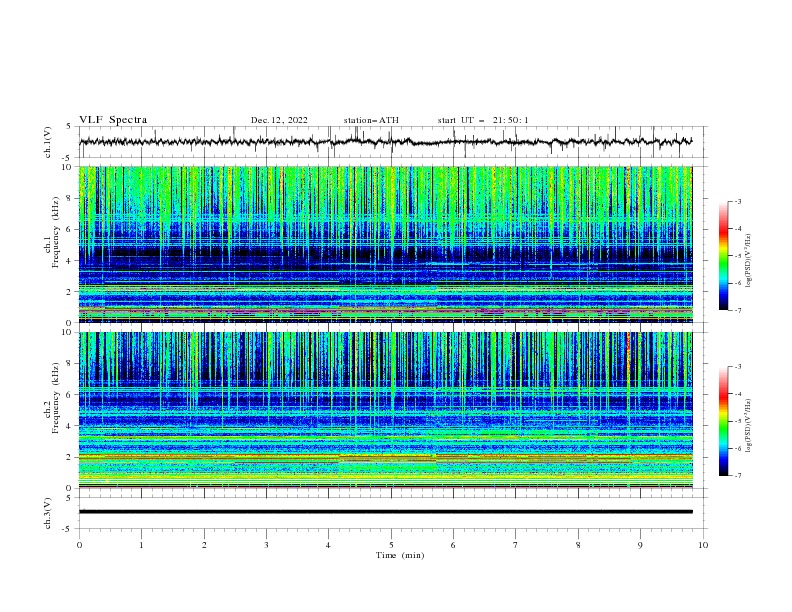Screen dimensions: 792x612
Task: Click the flat ch.3 voltage trace
Action: (x=386, y=512)
